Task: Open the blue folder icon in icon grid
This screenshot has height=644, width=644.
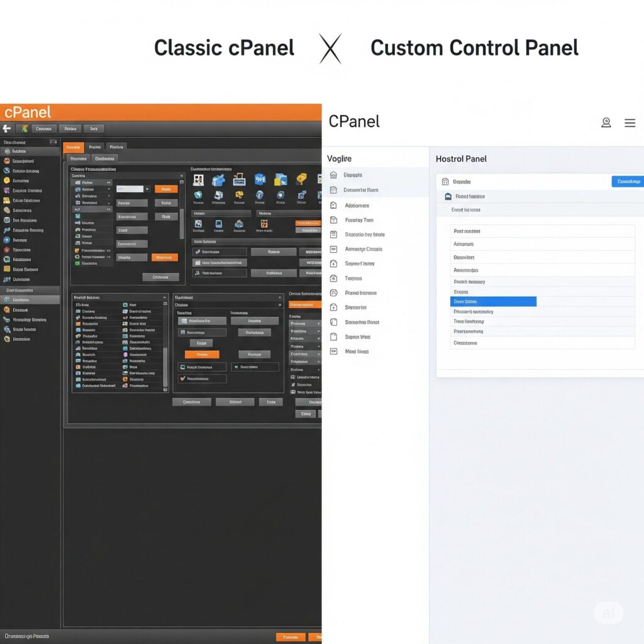Action: (x=218, y=180)
